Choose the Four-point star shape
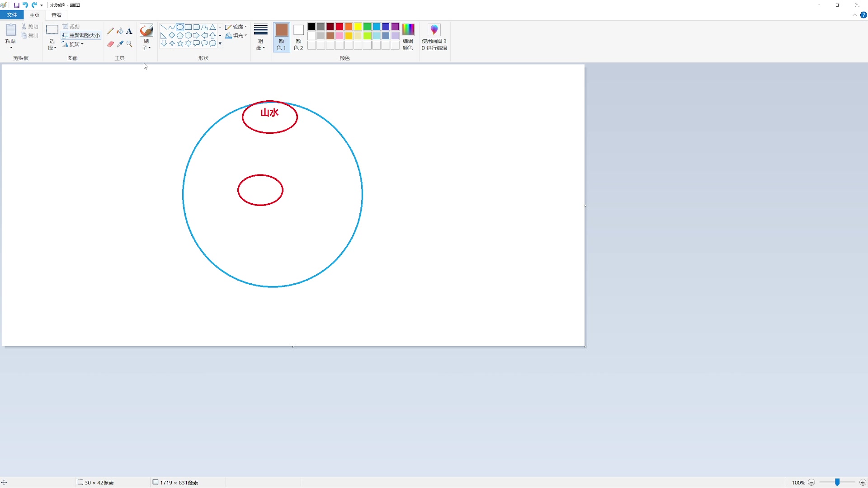 click(x=172, y=43)
